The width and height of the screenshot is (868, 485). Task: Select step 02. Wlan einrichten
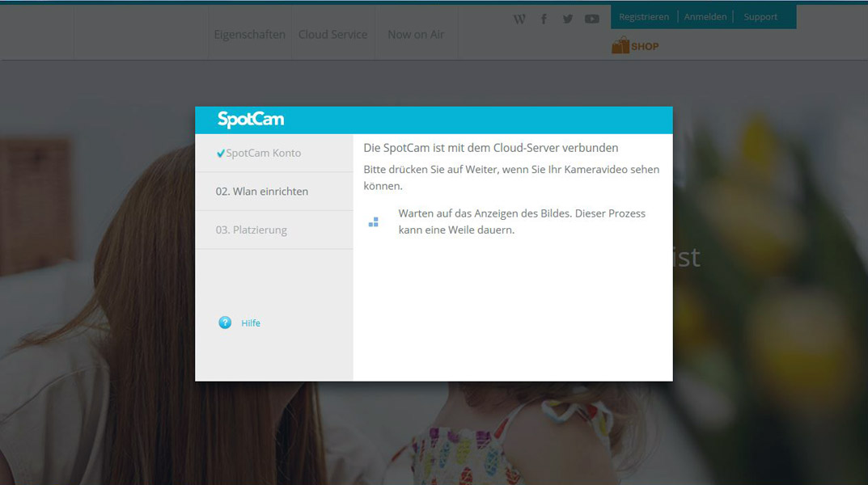pyautogui.click(x=274, y=192)
